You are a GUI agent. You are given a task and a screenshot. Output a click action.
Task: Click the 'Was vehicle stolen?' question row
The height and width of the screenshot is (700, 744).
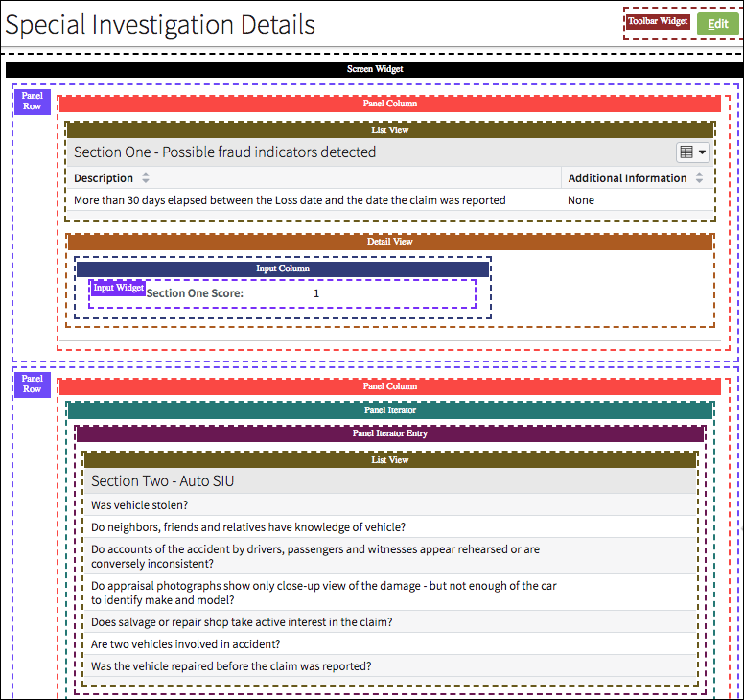point(140,505)
